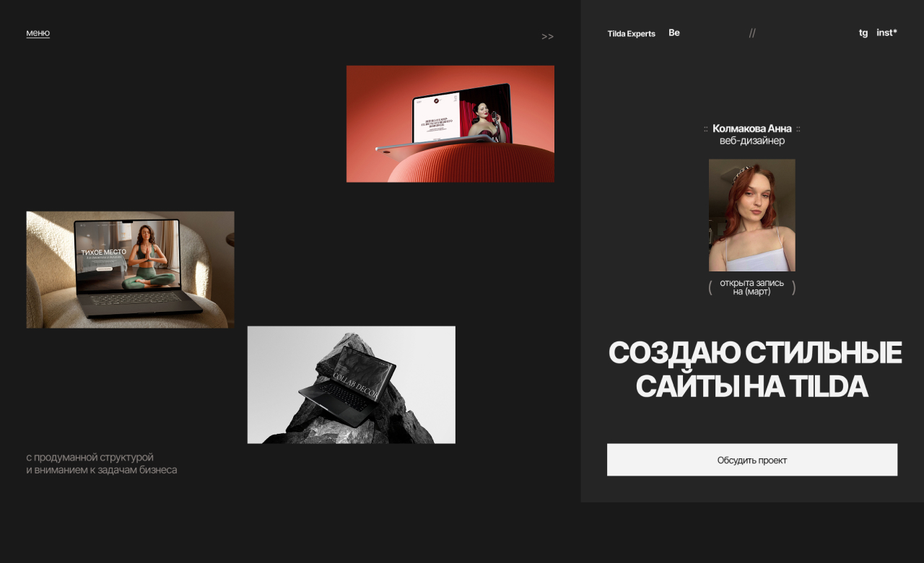924x563 pixels.
Task: Click Anna's portrait photo
Action: coord(751,214)
